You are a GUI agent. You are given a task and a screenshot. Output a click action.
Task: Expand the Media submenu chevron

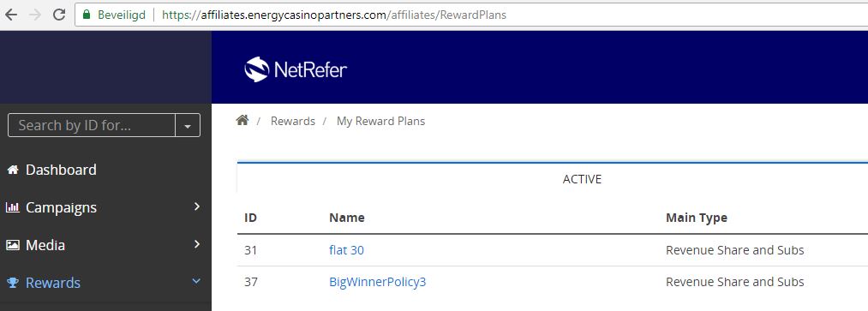[x=197, y=244]
